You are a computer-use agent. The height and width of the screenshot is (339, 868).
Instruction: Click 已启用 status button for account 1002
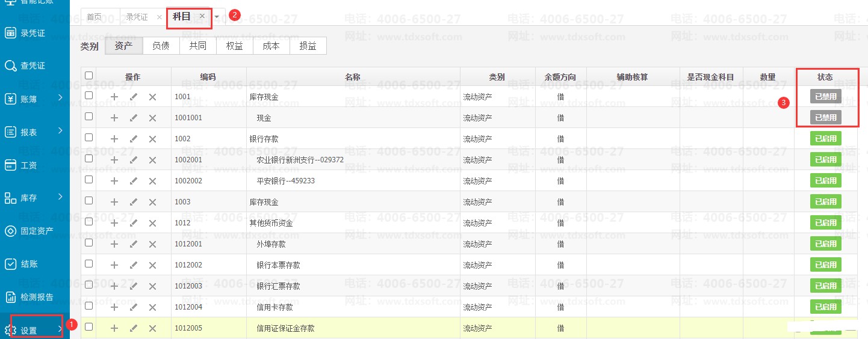[x=825, y=139]
